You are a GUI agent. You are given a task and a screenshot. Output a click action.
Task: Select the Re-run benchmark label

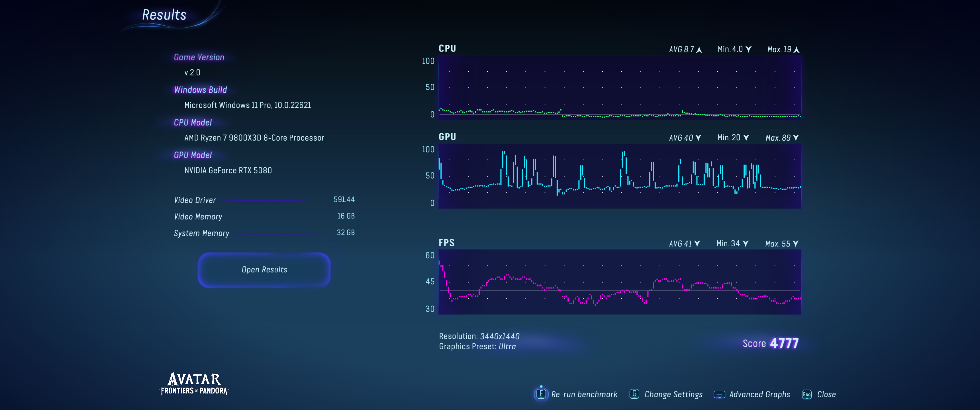(584, 394)
